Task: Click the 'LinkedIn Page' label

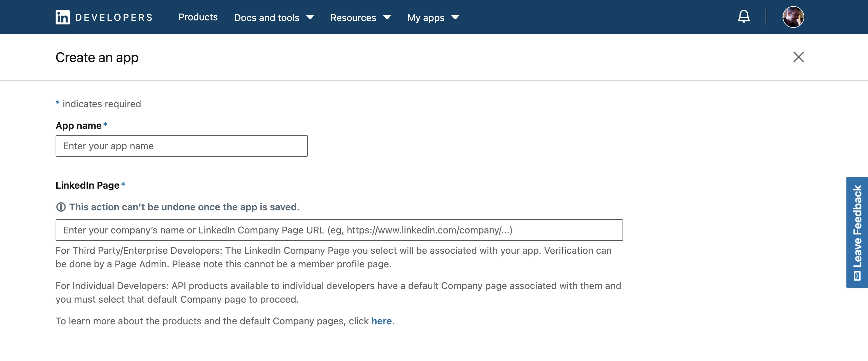Action: (87, 185)
